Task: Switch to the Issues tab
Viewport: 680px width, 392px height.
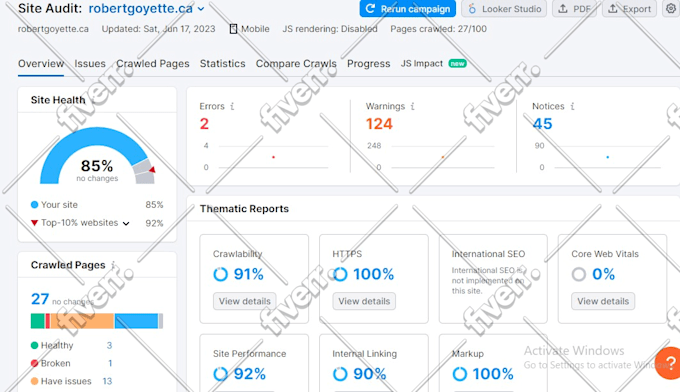Action: click(x=90, y=64)
